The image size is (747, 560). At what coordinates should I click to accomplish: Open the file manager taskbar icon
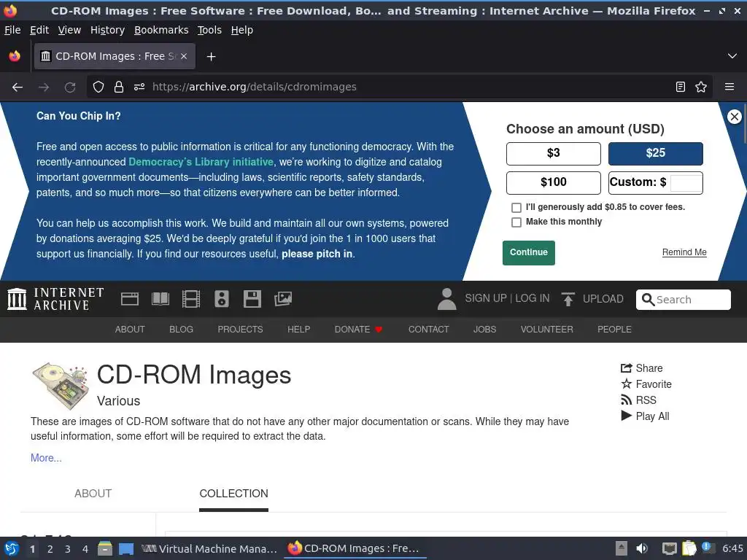tap(105, 548)
